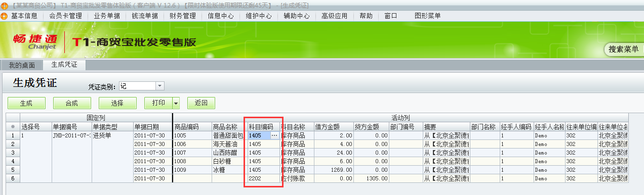The image size is (644, 195).
Task: Click the 单据日期 column header
Action: tap(152, 126)
